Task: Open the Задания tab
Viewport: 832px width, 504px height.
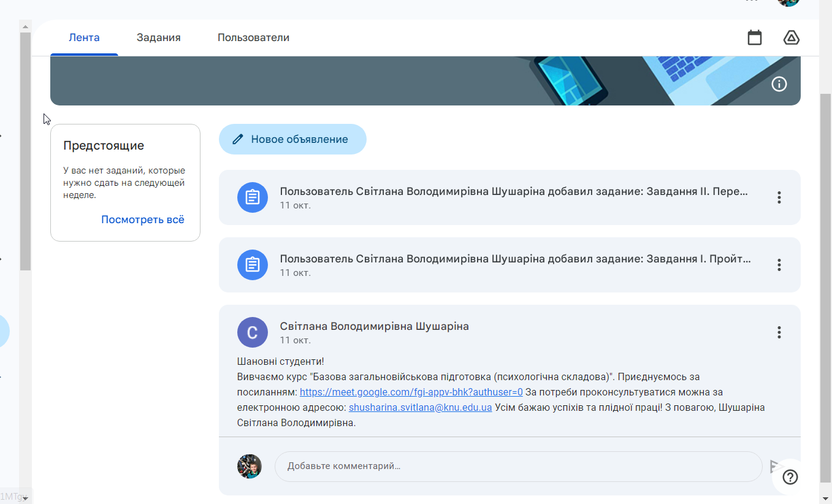Action: click(x=159, y=37)
